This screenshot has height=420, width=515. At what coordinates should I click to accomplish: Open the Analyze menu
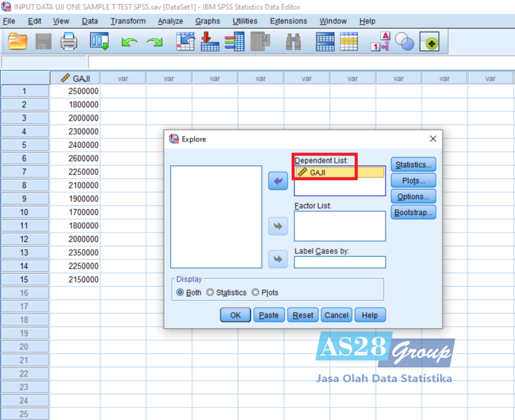170,21
